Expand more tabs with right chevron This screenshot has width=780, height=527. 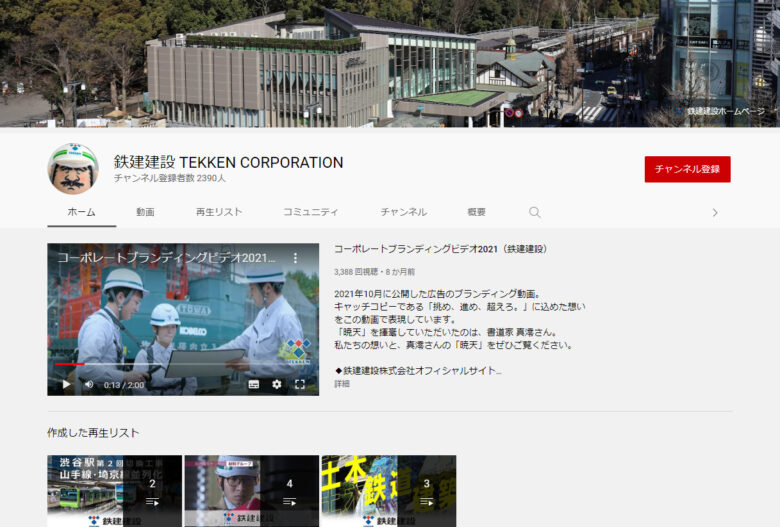tap(715, 212)
